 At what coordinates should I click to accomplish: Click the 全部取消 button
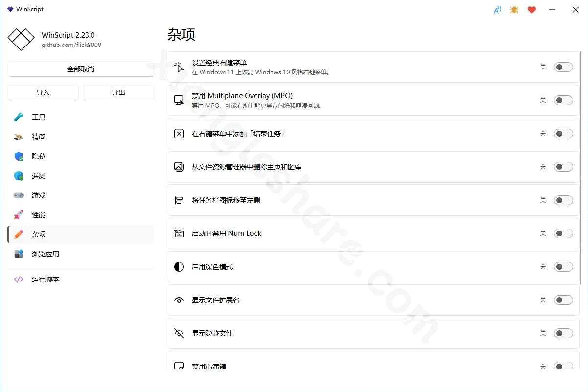[x=81, y=69]
